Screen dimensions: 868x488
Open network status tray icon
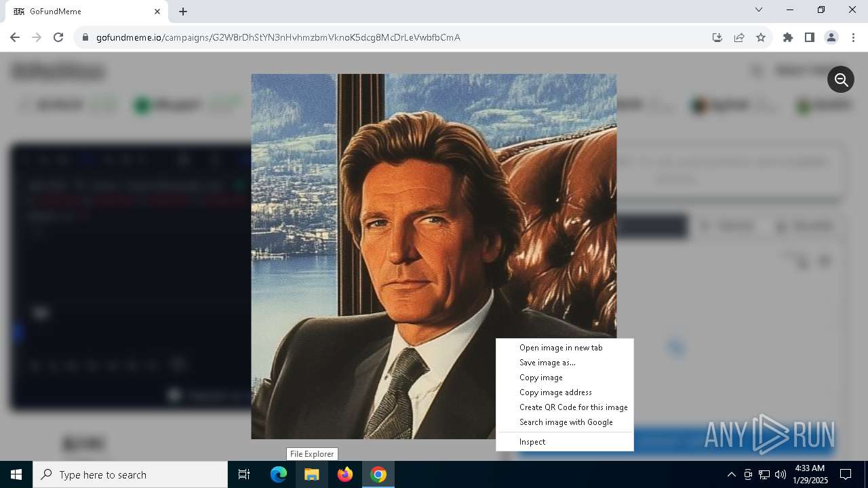[764, 474]
